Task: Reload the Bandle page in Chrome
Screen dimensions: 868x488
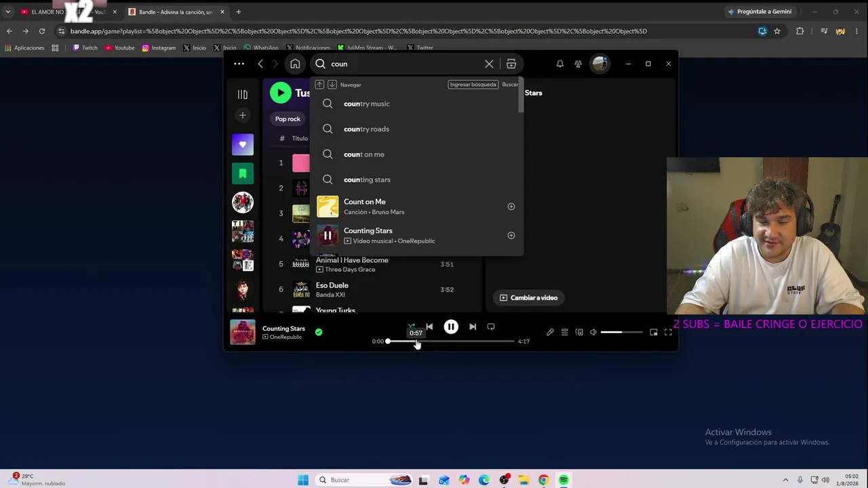Action: [x=42, y=31]
